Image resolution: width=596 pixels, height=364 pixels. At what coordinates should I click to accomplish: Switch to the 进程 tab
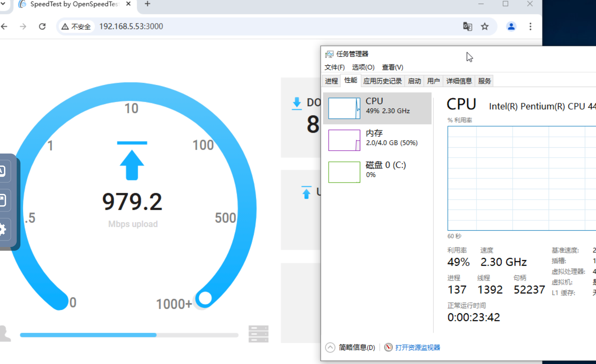(x=331, y=81)
